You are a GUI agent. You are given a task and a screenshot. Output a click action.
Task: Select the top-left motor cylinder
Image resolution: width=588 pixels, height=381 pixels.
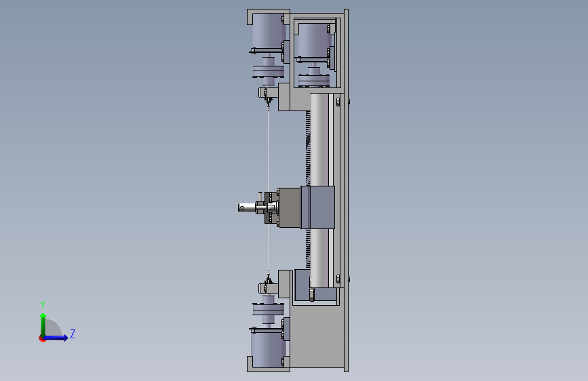268,31
